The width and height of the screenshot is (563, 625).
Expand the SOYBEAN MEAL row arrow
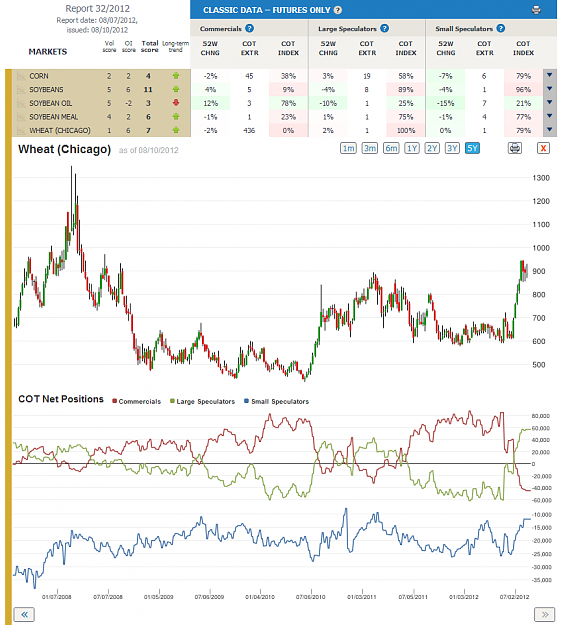[549, 116]
